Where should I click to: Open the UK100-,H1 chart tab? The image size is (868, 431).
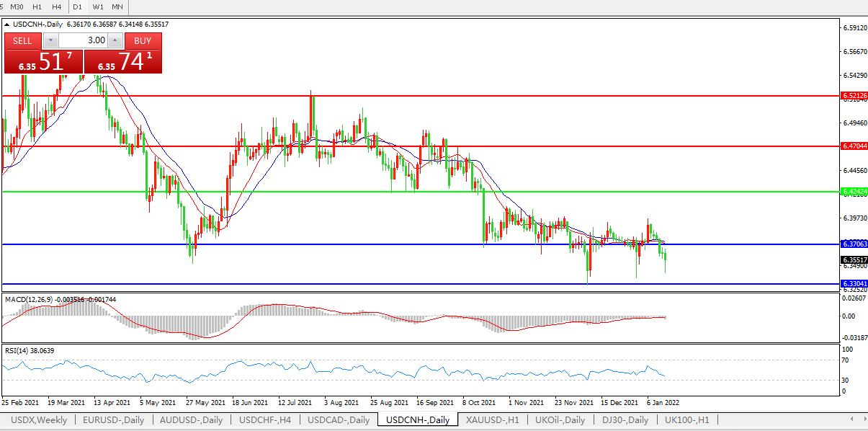coord(686,419)
